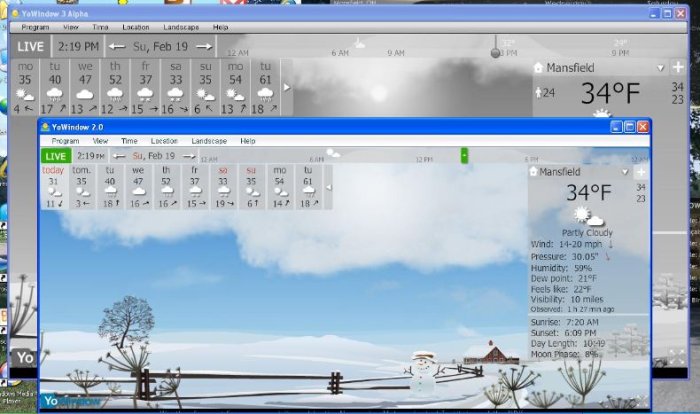Image resolution: width=700 pixels, height=414 pixels.
Task: Expand forecast strip arrow in YoWindow 3 Alpha
Action: pos(287,88)
